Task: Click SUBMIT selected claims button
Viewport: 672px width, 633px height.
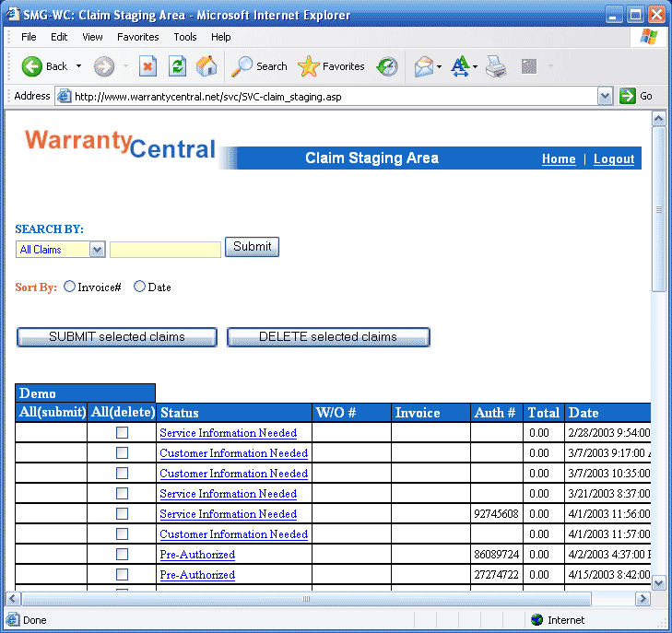Action: 116,336
